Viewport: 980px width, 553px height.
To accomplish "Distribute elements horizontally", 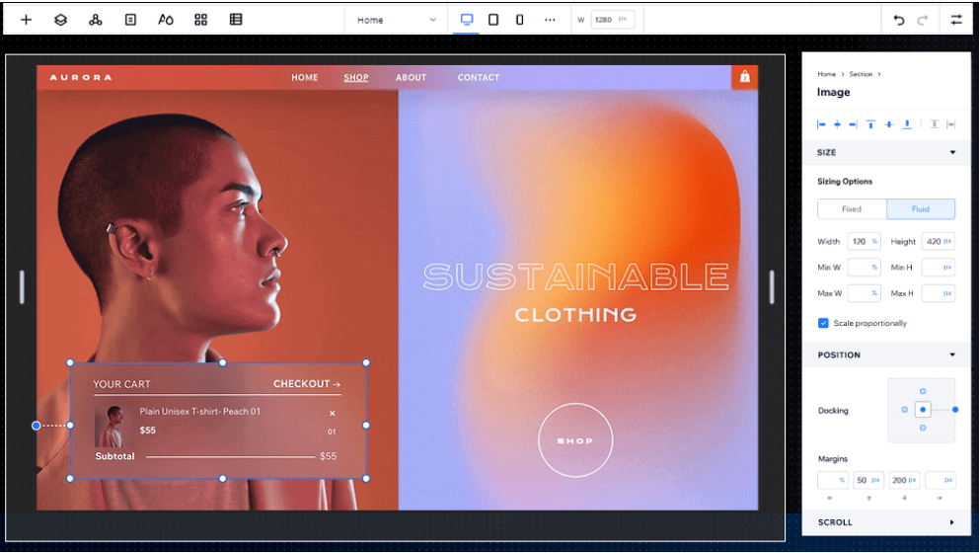I will coord(950,124).
